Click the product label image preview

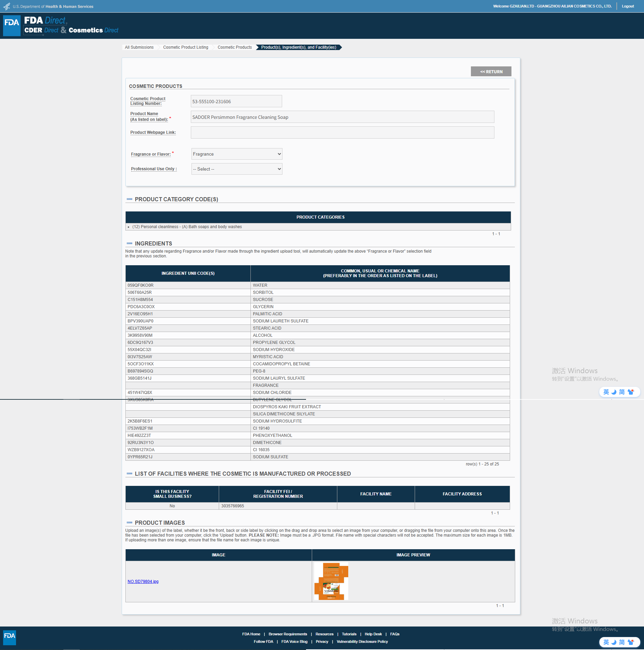331,581
